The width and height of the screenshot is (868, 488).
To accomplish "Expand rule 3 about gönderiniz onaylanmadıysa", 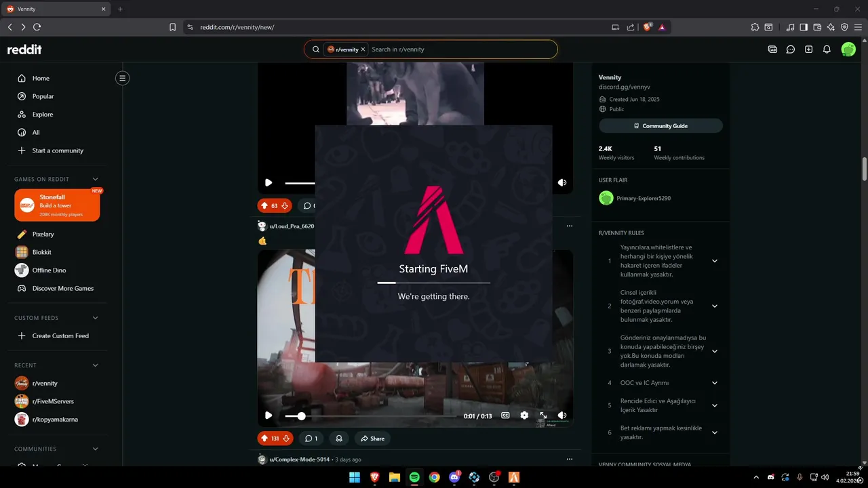I will point(714,351).
